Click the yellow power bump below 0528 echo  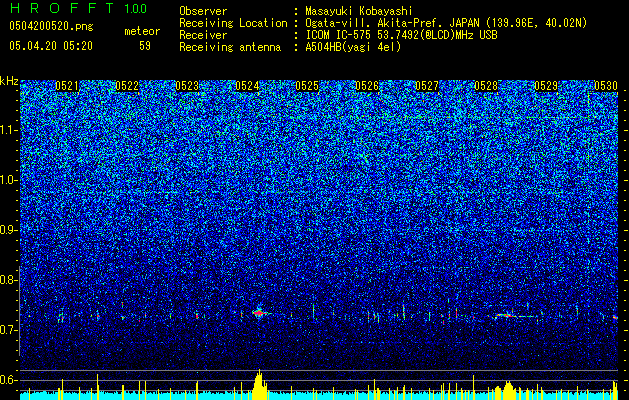click(x=509, y=390)
